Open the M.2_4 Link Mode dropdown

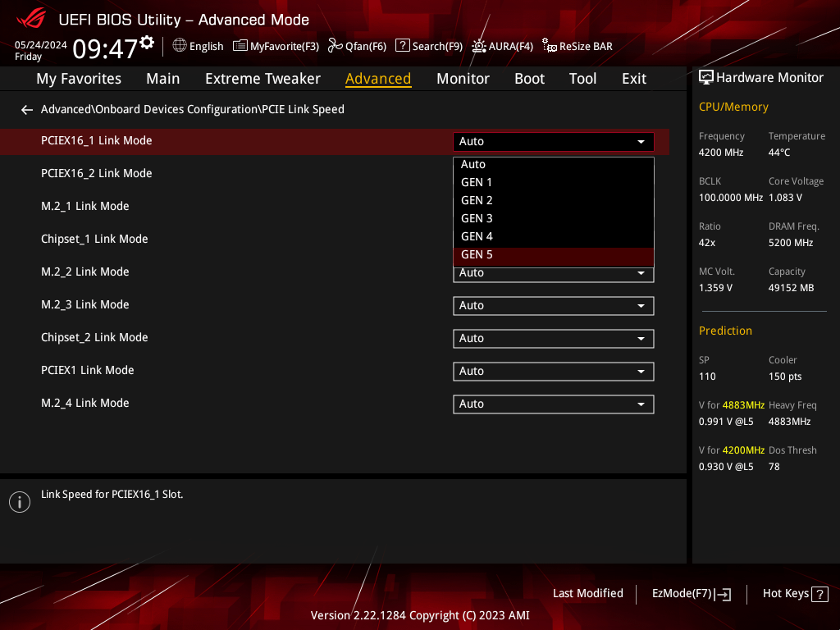pos(554,404)
